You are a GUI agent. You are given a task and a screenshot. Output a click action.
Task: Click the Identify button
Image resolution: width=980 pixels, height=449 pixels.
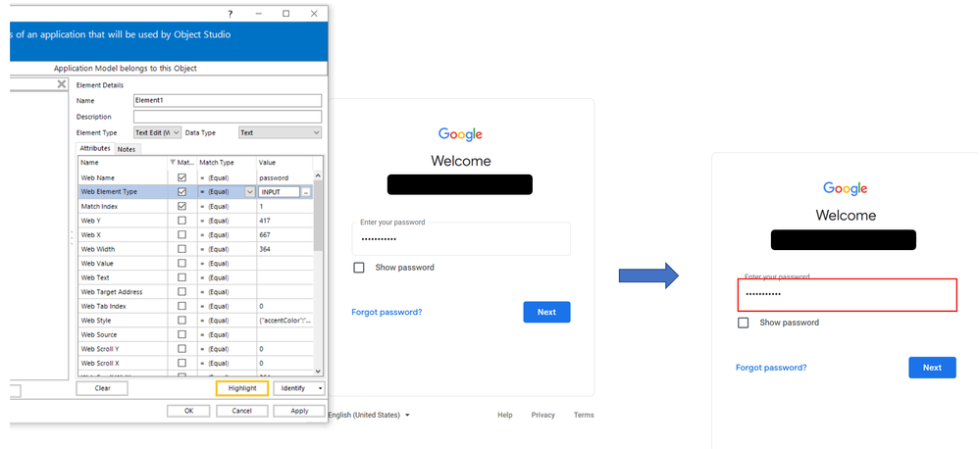pos(293,388)
